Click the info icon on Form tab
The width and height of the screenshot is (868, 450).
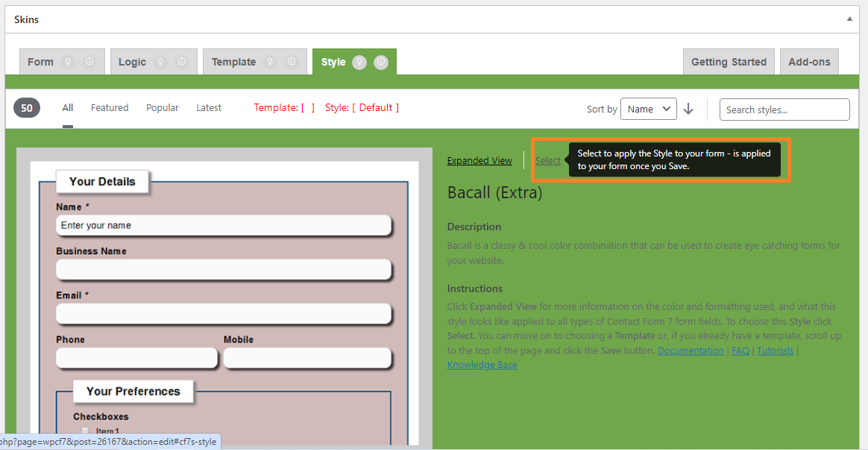click(89, 62)
